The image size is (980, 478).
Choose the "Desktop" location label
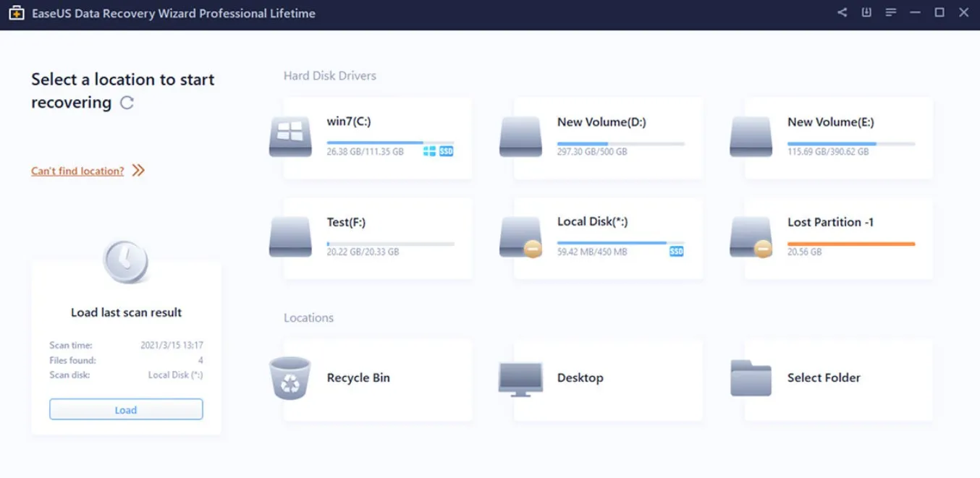click(x=580, y=377)
